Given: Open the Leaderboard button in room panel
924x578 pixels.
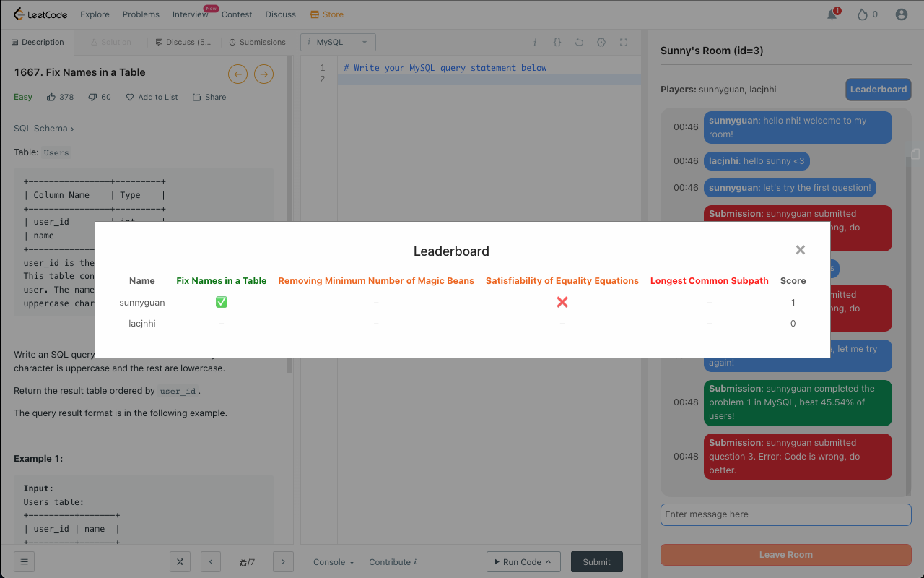Looking at the screenshot, I should point(878,90).
